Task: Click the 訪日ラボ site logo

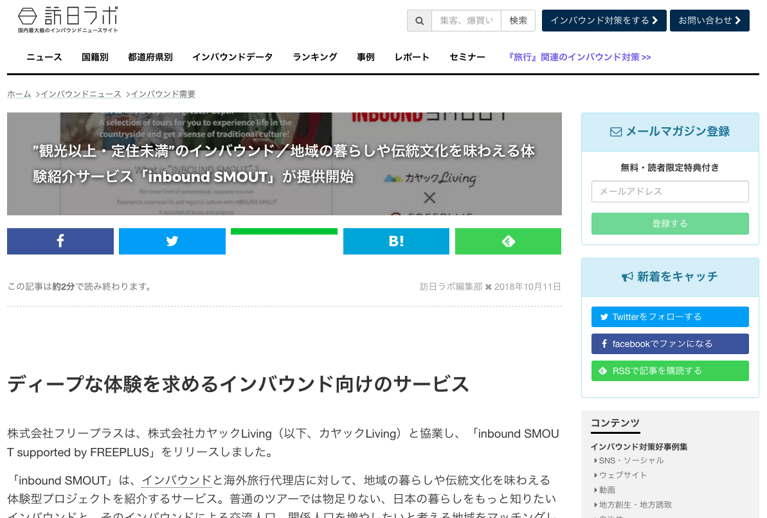Action: [x=68, y=20]
